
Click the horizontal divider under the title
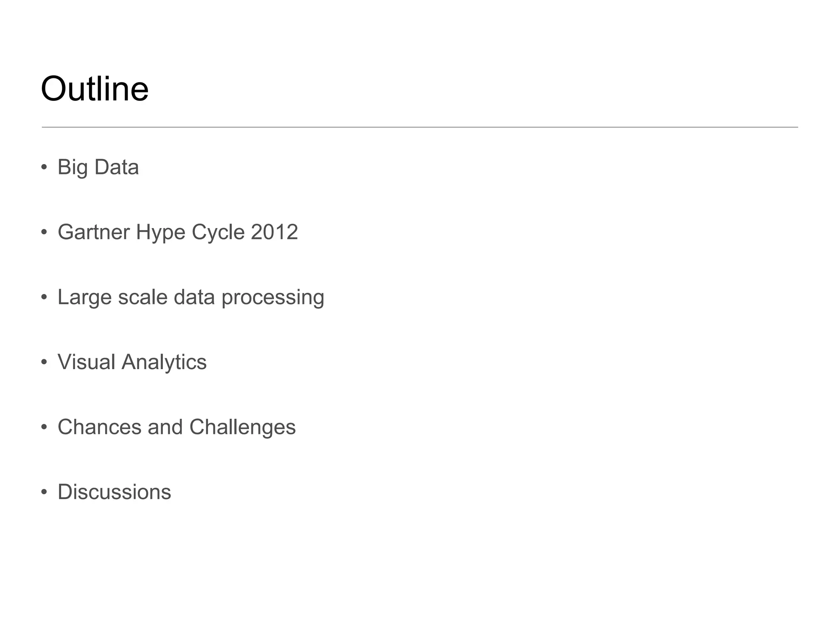[420, 127]
